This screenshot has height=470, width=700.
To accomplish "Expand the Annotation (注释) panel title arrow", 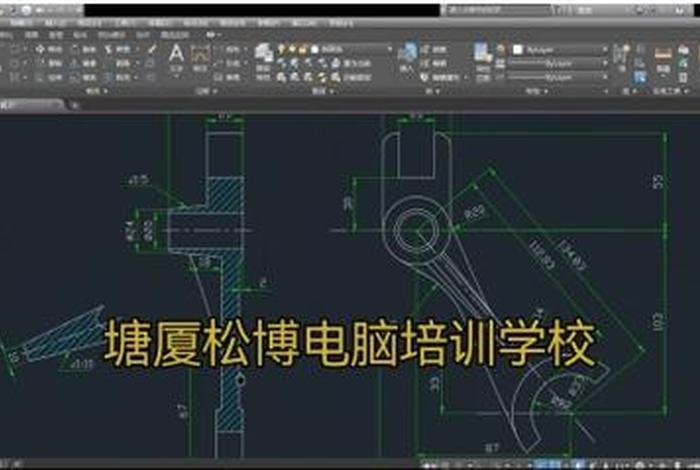I will pyautogui.click(x=215, y=91).
